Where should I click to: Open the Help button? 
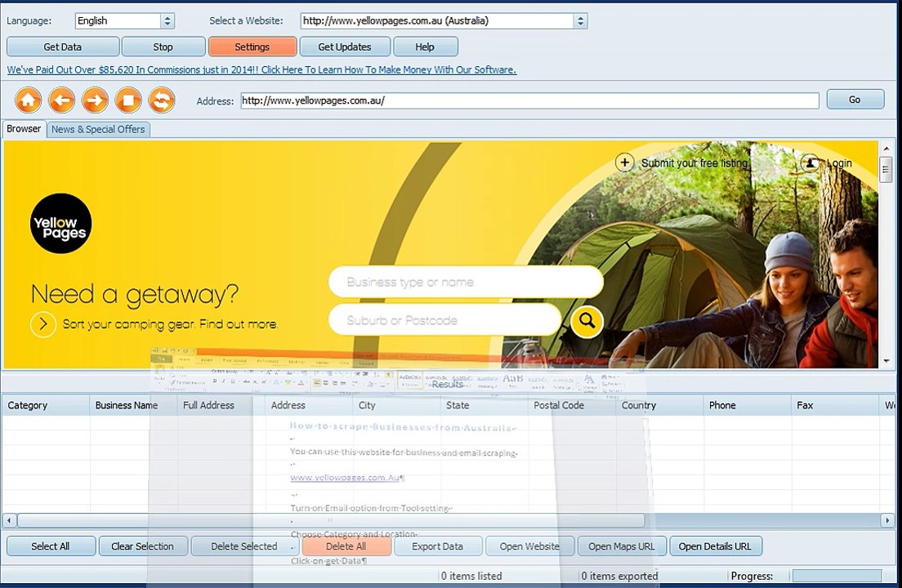pos(425,47)
